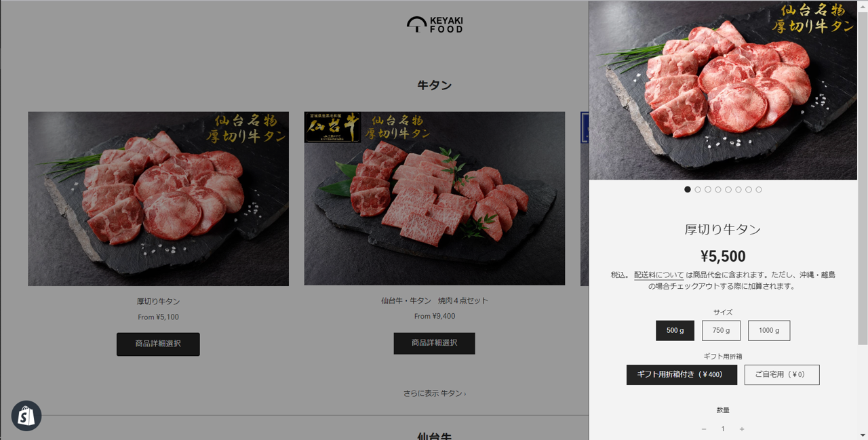Select the 1000 g size option

coord(769,331)
